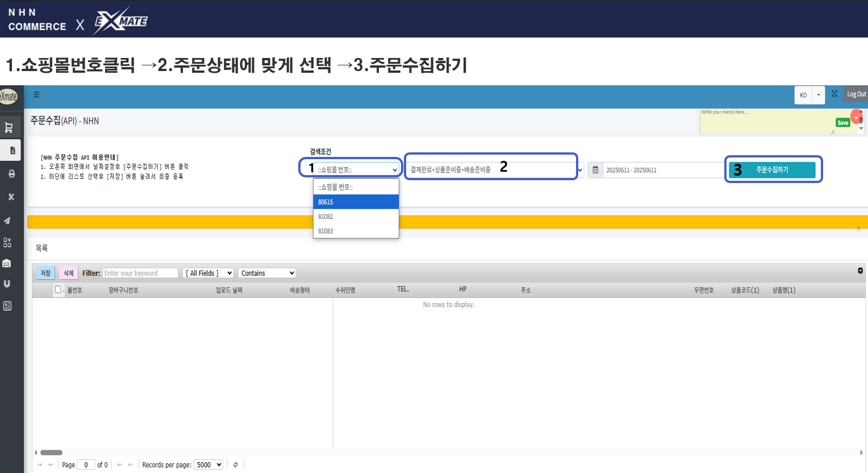Click the 주문수집하기 collect orders button
The height and width of the screenshot is (473, 868).
(x=772, y=170)
